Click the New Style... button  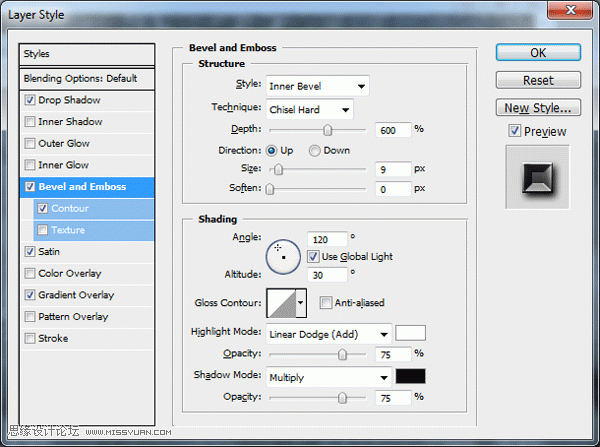pos(538,108)
